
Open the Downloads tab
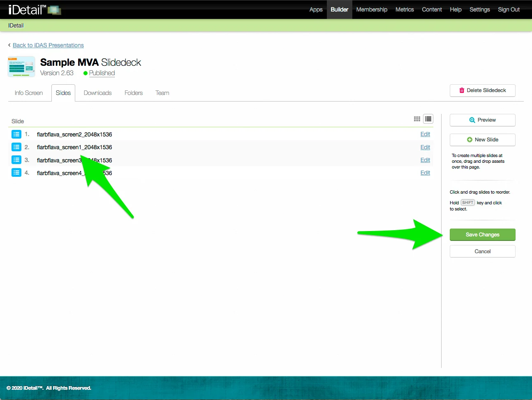(x=97, y=93)
